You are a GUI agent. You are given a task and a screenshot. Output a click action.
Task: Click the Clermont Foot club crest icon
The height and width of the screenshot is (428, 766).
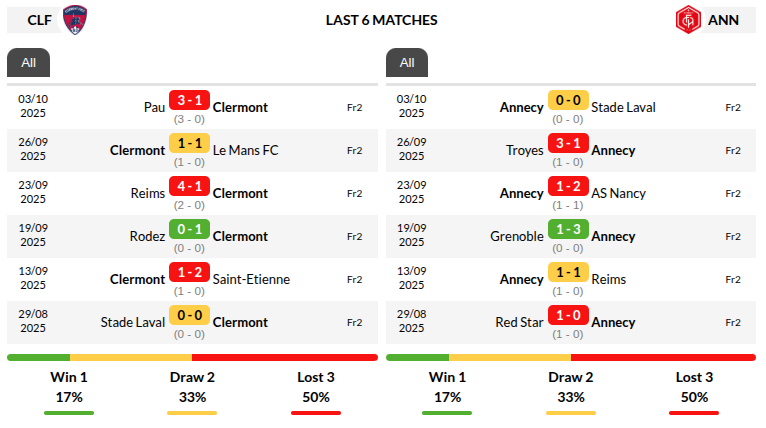74,20
